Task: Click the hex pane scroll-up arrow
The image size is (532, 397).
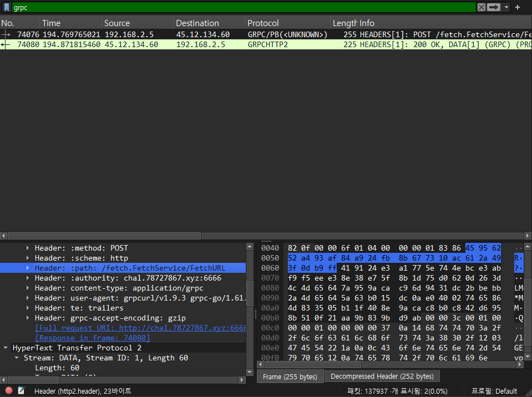Action: pyautogui.click(x=528, y=247)
